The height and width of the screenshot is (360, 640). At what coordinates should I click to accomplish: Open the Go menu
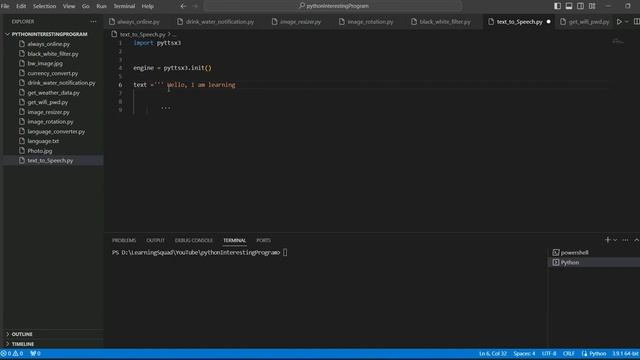pos(86,6)
